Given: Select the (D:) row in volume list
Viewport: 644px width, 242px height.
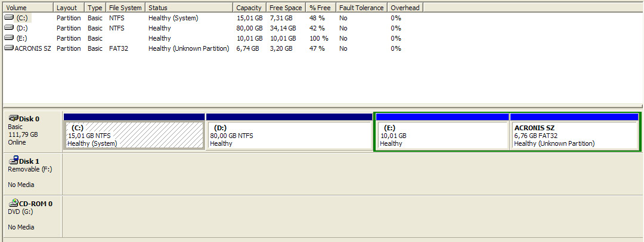Looking at the screenshot, I should tap(213, 28).
